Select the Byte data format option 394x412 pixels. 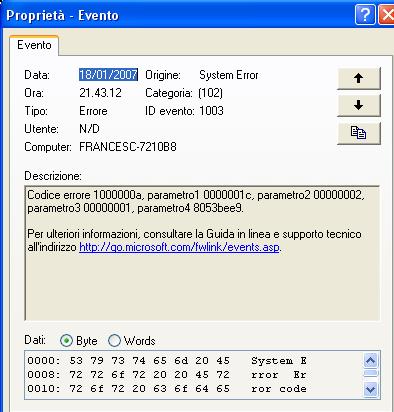tap(79, 341)
